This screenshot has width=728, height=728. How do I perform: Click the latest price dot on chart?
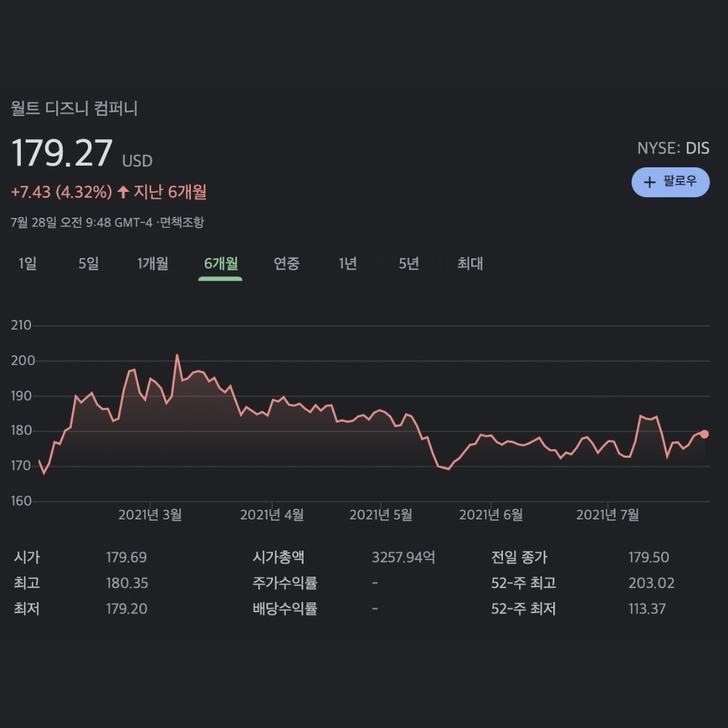[x=704, y=434]
